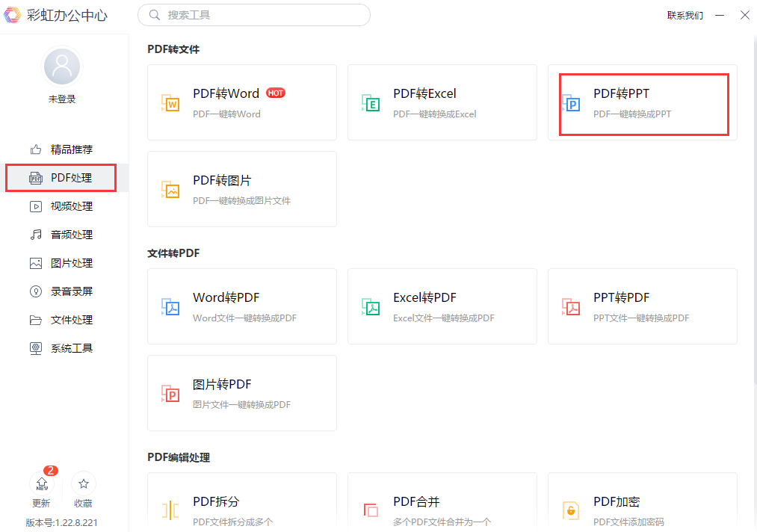Click the Word转PDF blue icon
Screen dimensions: 757x532
pyautogui.click(x=170, y=307)
